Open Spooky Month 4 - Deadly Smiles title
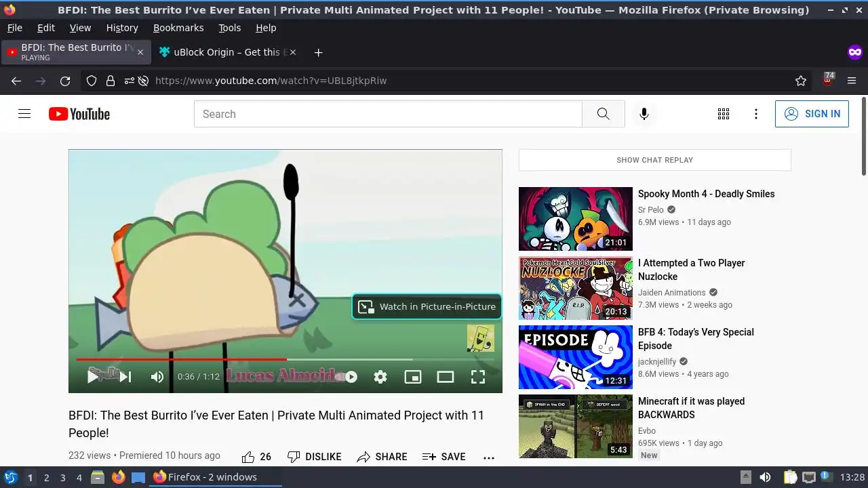The image size is (868, 488). [x=706, y=194]
